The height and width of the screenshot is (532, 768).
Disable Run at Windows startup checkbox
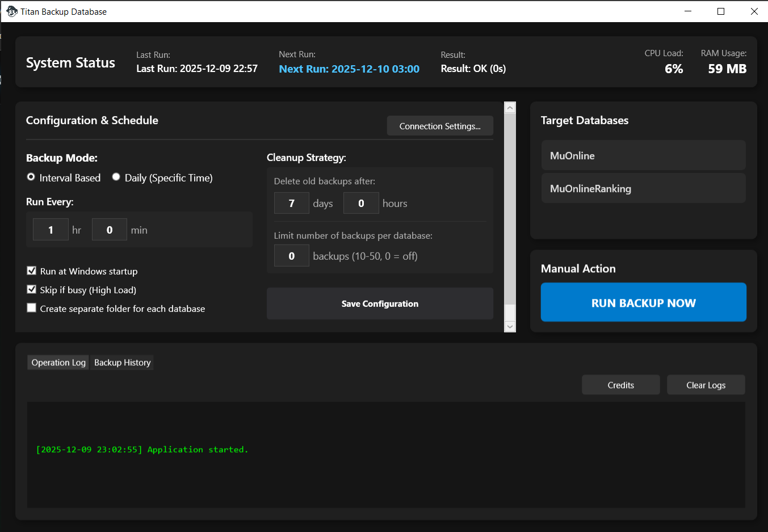point(32,271)
